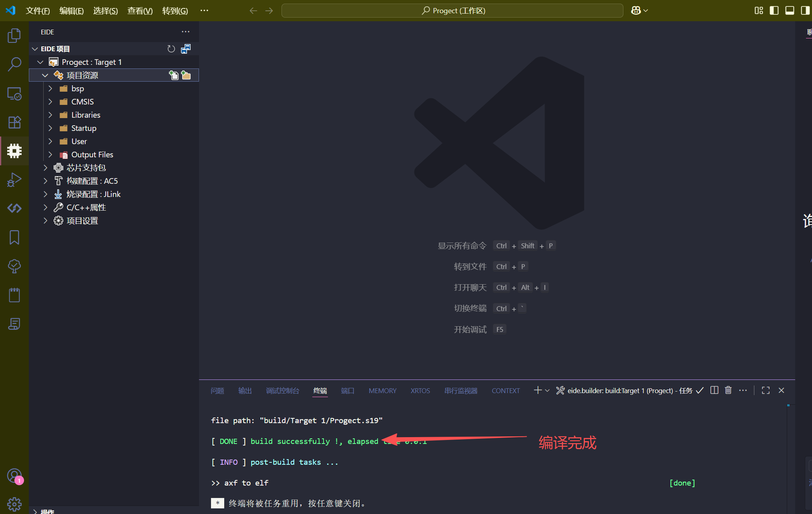
Task: Open the Manage settings gear
Action: point(14,504)
